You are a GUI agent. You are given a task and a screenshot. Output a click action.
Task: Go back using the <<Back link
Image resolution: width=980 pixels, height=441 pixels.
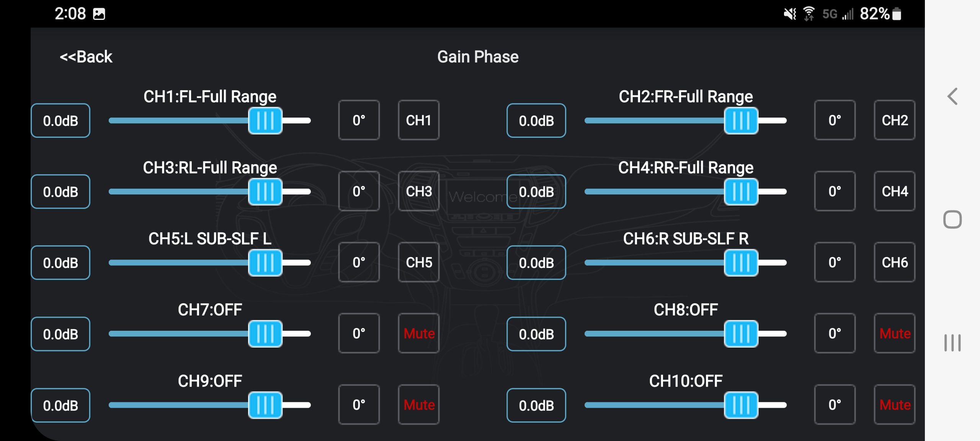coord(86,57)
